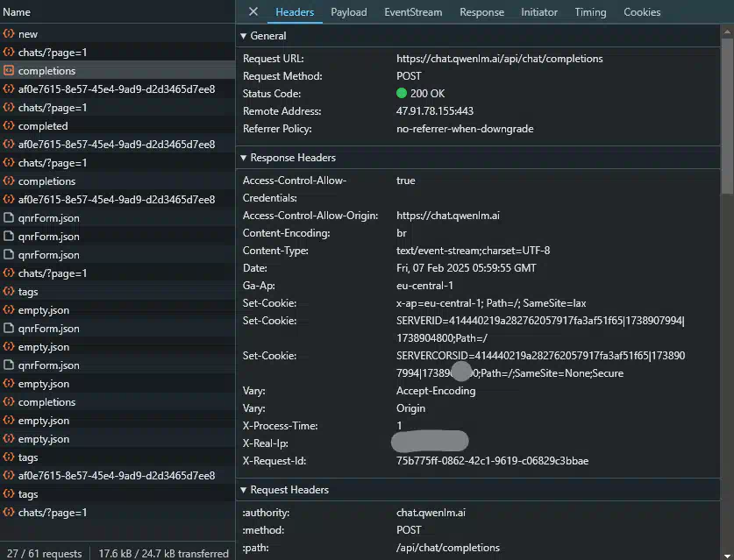This screenshot has height=560, width=734.
Task: Click the X-Process-Time label
Action: (280, 426)
